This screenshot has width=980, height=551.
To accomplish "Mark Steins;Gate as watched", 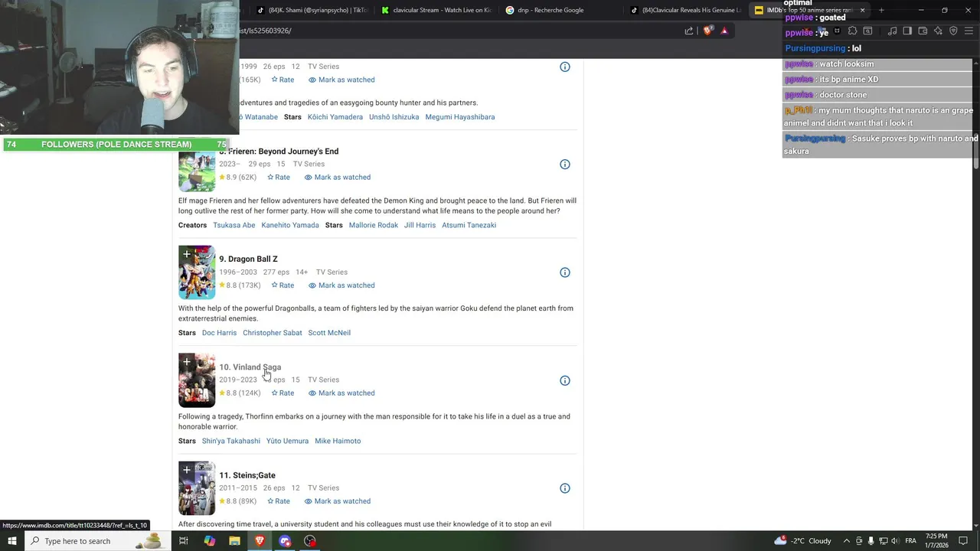I will (338, 501).
